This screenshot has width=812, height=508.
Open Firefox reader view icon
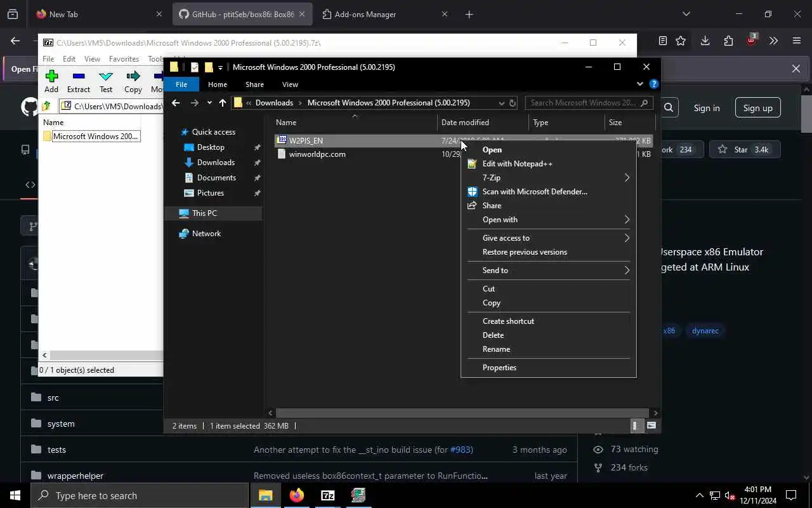662,41
